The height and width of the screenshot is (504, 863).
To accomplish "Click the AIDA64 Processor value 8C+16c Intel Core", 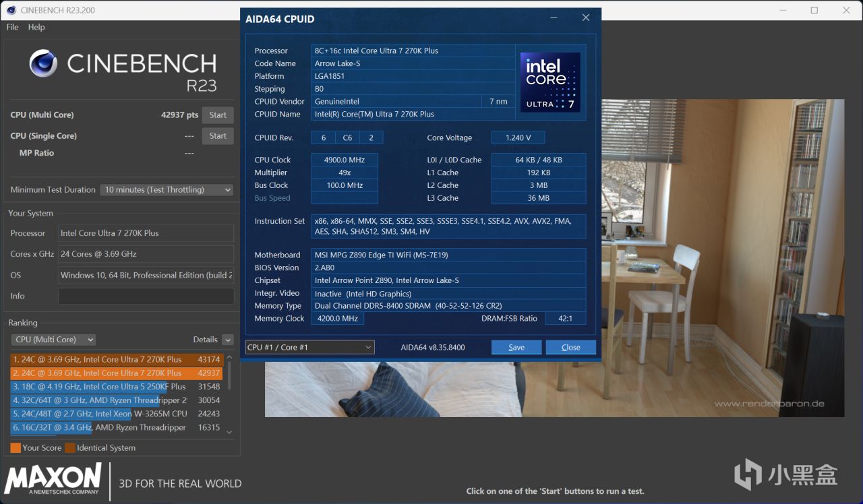I will (x=413, y=51).
